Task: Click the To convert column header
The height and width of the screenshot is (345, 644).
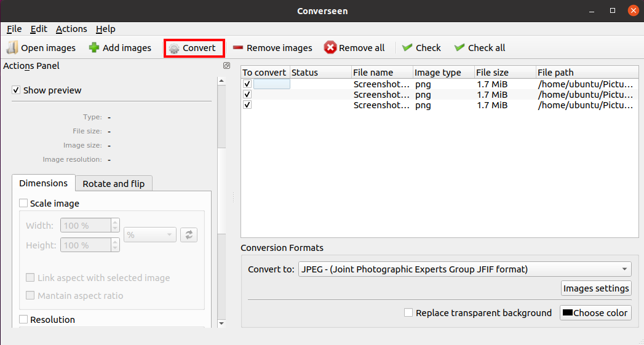Action: [x=265, y=73]
